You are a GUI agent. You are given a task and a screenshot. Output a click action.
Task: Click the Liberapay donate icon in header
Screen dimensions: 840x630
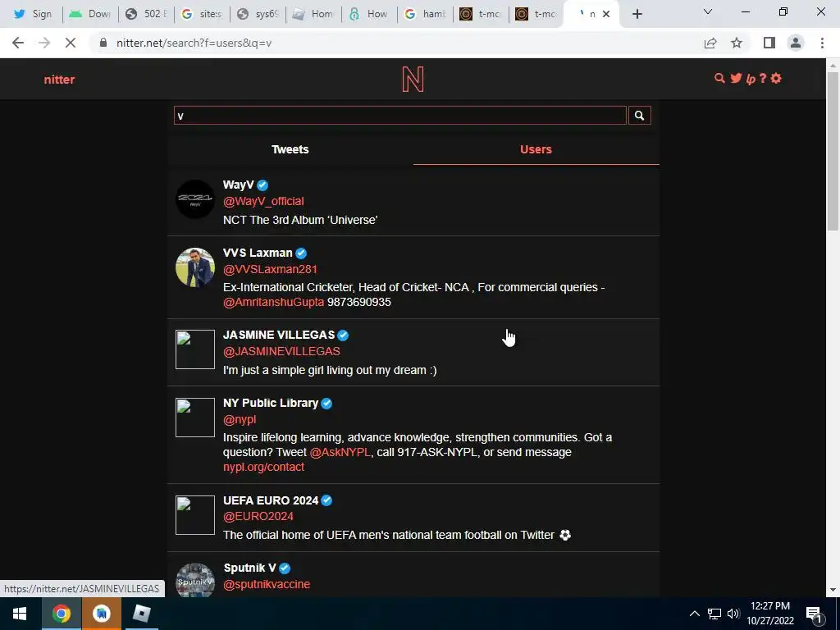pyautogui.click(x=751, y=79)
